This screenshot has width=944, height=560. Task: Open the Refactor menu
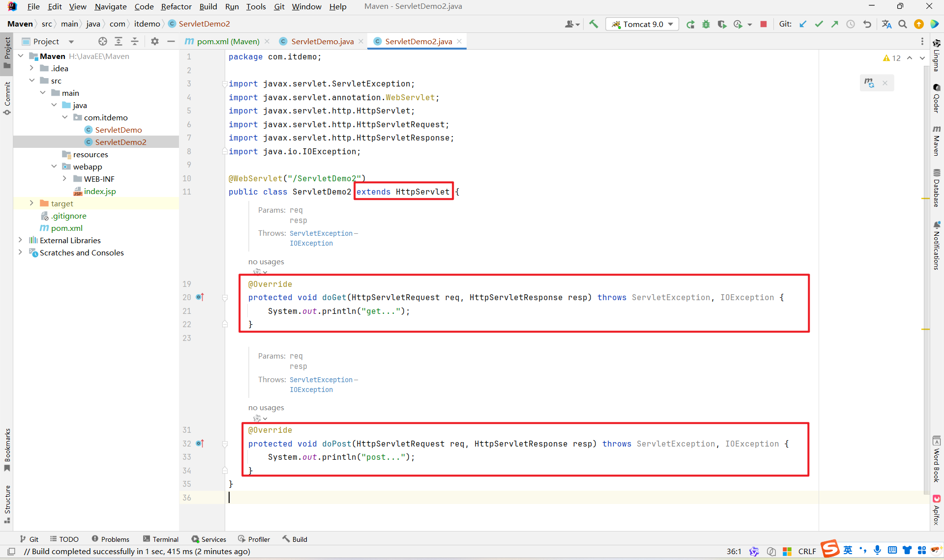[x=176, y=6]
